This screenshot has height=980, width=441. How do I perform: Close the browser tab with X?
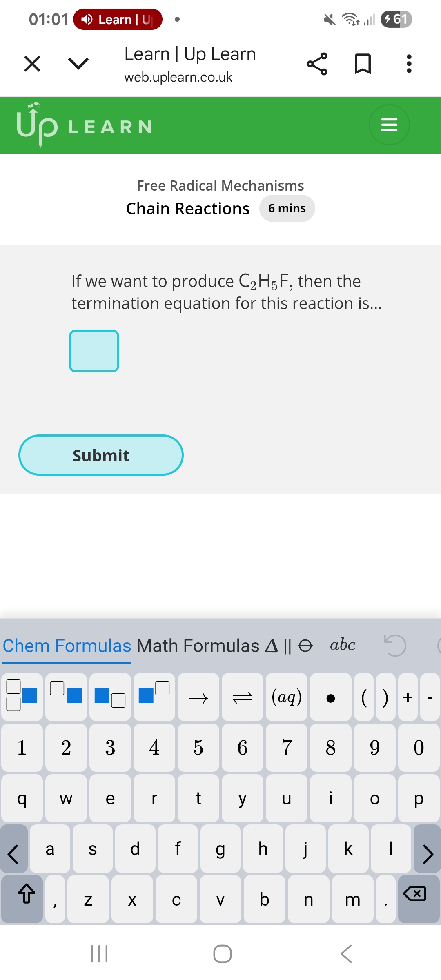[32, 64]
